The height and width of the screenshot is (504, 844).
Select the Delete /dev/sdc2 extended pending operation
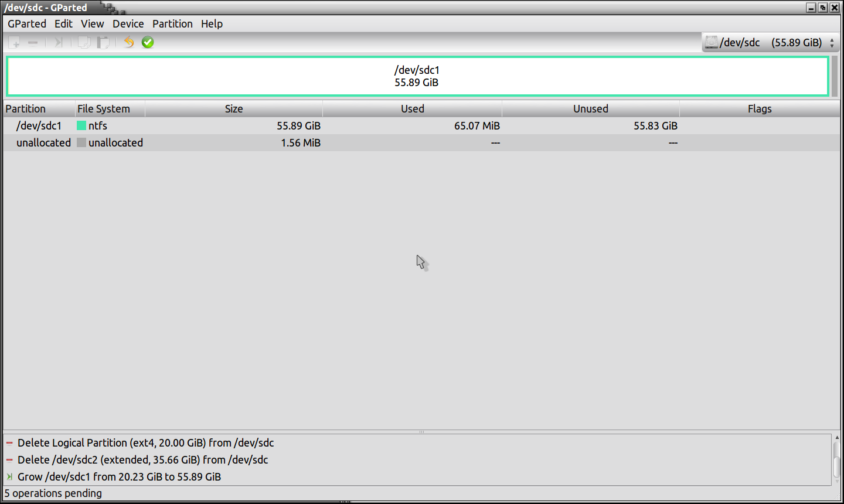[142, 460]
